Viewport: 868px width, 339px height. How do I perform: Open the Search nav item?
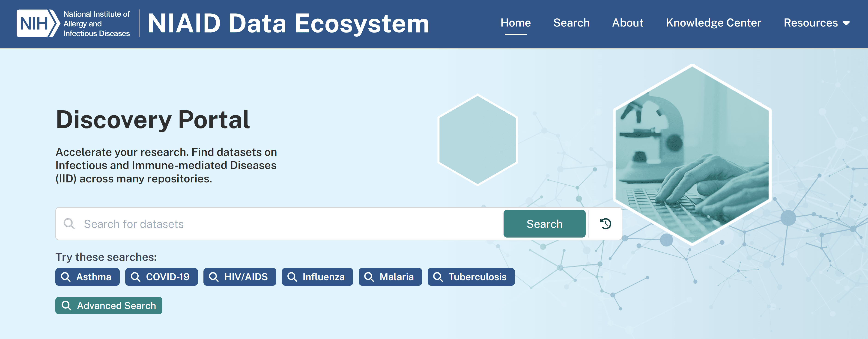point(571,23)
